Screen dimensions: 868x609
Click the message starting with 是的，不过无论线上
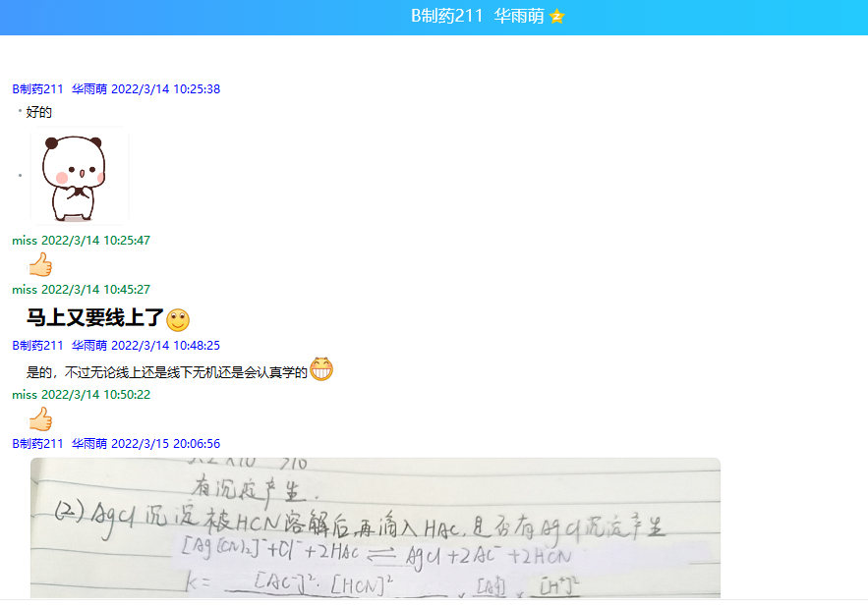(166, 371)
